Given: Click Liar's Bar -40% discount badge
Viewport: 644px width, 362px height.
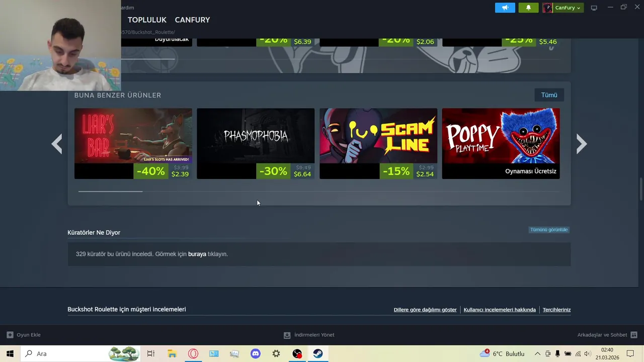Looking at the screenshot, I should (150, 171).
